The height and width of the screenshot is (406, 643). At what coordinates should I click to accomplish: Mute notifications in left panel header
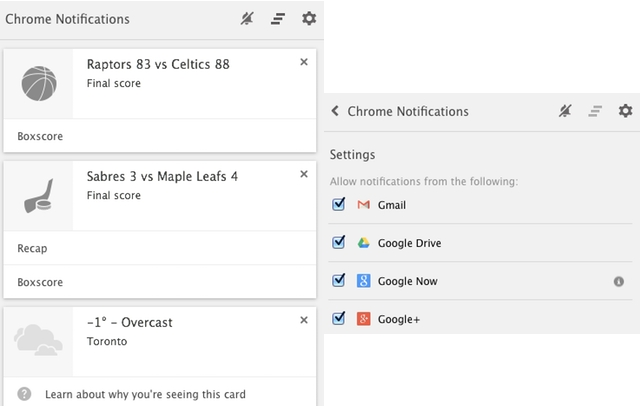[x=247, y=19]
